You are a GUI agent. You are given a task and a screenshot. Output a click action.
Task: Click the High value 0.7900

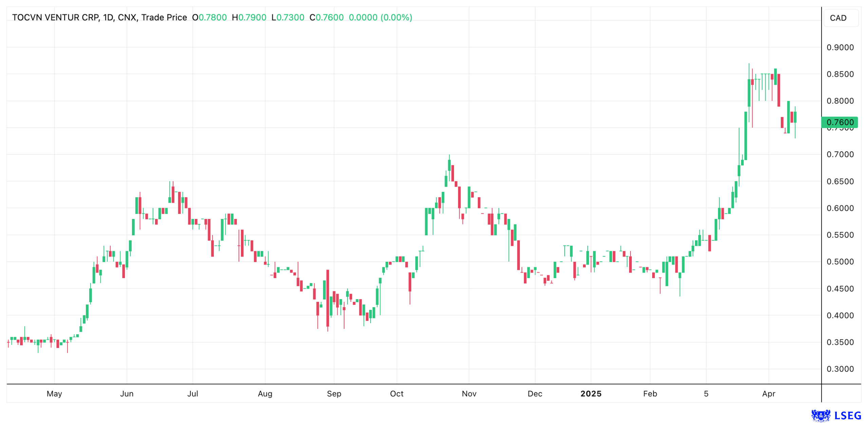[x=252, y=17]
